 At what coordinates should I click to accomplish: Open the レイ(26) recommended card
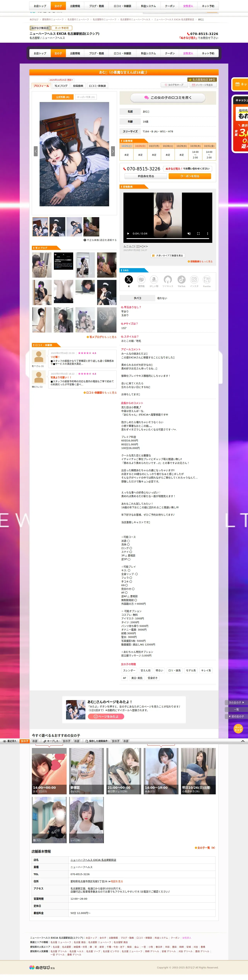point(86,820)
